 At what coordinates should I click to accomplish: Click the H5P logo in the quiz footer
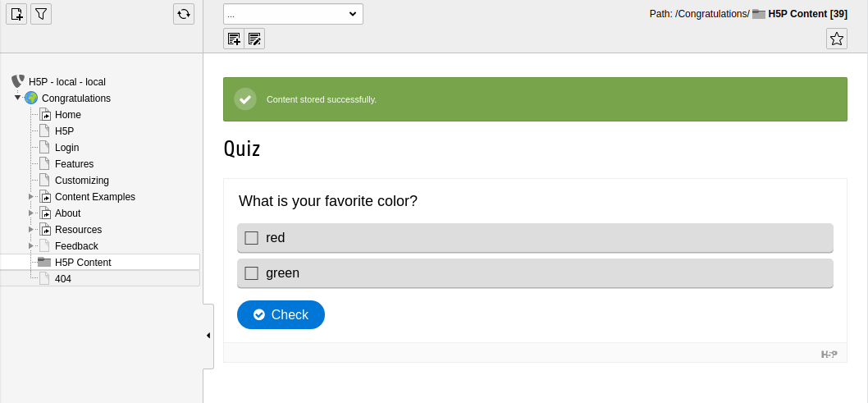pos(829,355)
